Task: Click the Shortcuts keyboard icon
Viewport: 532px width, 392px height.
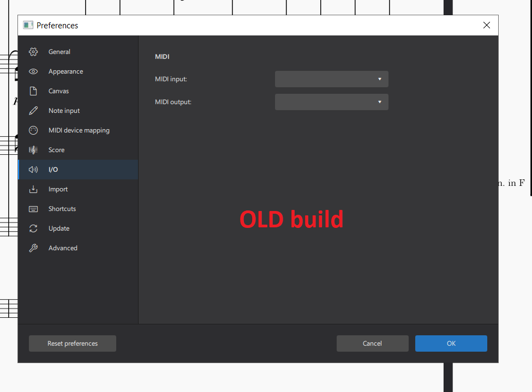Action: pyautogui.click(x=33, y=209)
